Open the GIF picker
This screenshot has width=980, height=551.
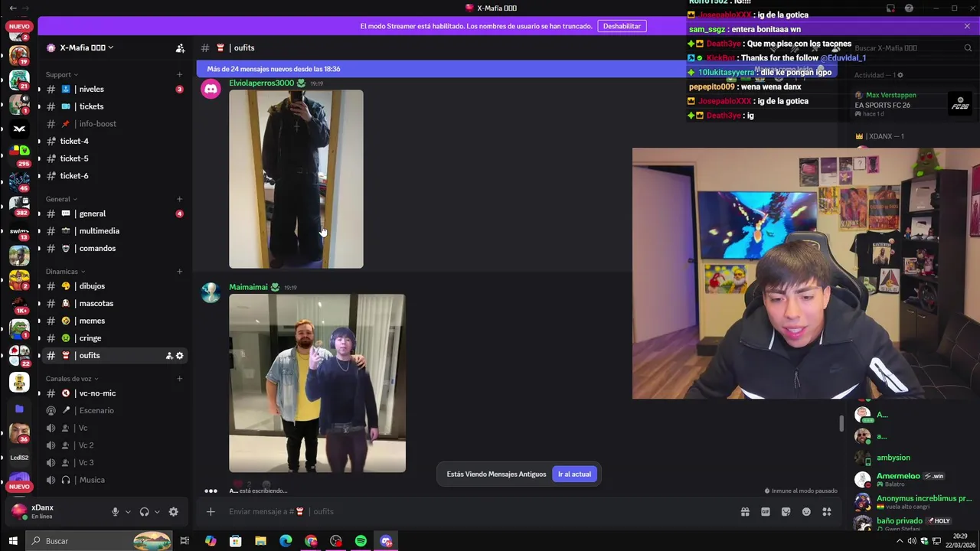(766, 512)
